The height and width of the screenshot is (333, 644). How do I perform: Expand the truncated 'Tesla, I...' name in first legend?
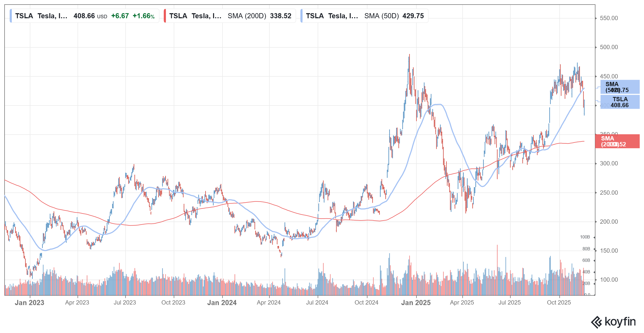(x=52, y=16)
